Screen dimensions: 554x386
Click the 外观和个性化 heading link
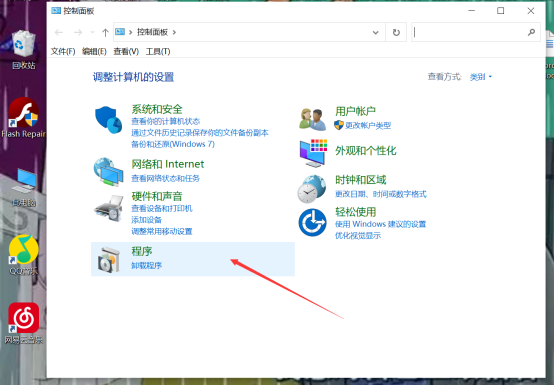point(366,150)
